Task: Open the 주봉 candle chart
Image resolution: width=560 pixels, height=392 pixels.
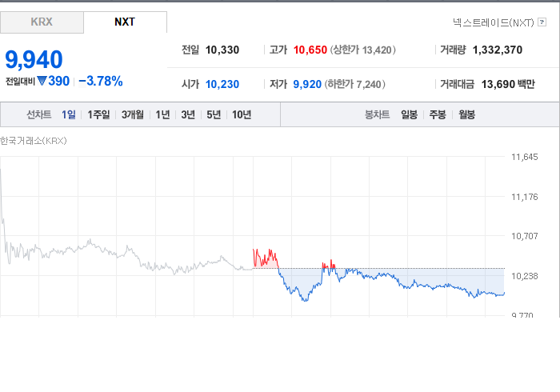Action: click(x=438, y=114)
